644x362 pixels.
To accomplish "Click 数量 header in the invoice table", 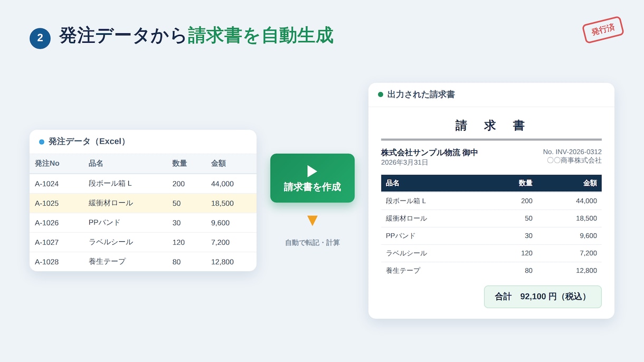I will coord(526,183).
